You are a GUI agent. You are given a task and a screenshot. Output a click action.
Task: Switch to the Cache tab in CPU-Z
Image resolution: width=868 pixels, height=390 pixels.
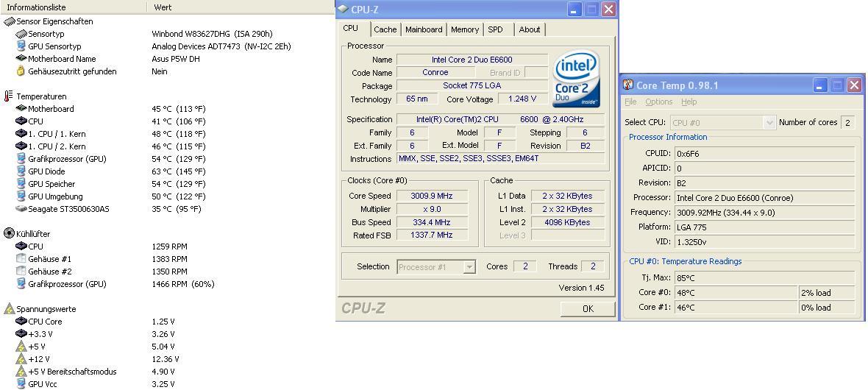(x=385, y=30)
